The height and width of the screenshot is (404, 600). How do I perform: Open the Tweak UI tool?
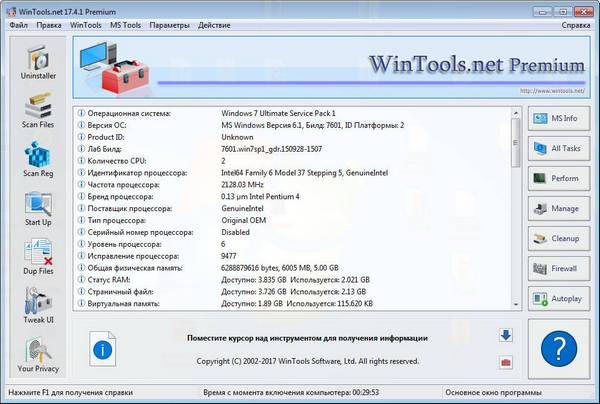click(x=37, y=304)
